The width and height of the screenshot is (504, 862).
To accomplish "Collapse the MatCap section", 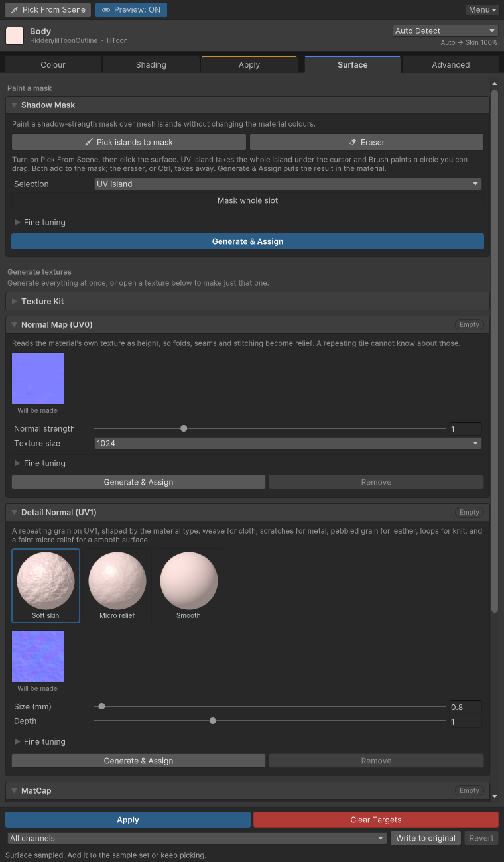I will pyautogui.click(x=247, y=790).
